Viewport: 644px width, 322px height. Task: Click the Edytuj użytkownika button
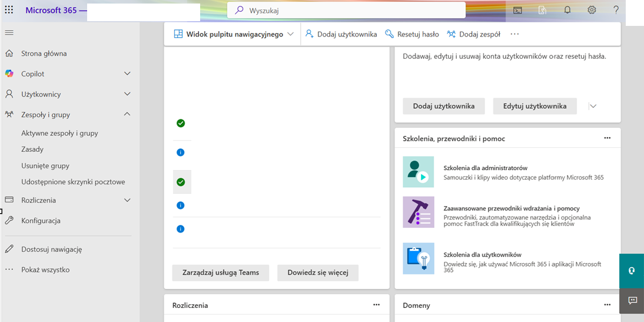(x=535, y=106)
